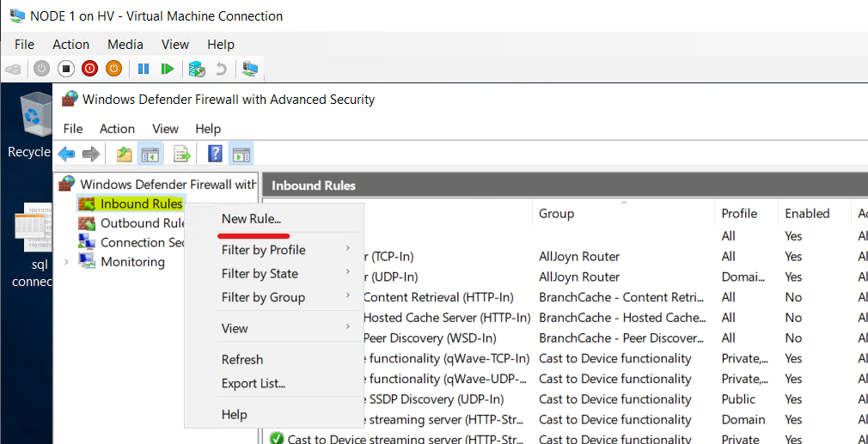Image resolution: width=868 pixels, height=444 pixels.
Task: Open the Firewall window View menu
Action: [x=166, y=129]
